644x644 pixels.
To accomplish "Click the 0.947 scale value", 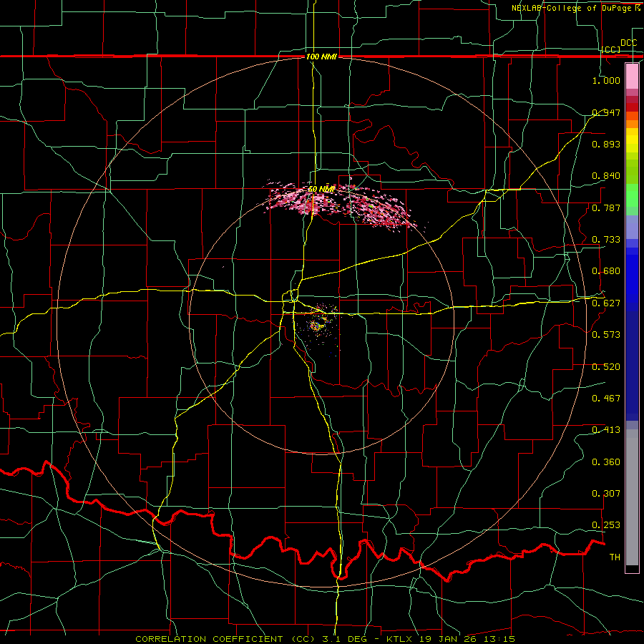I will [x=606, y=112].
